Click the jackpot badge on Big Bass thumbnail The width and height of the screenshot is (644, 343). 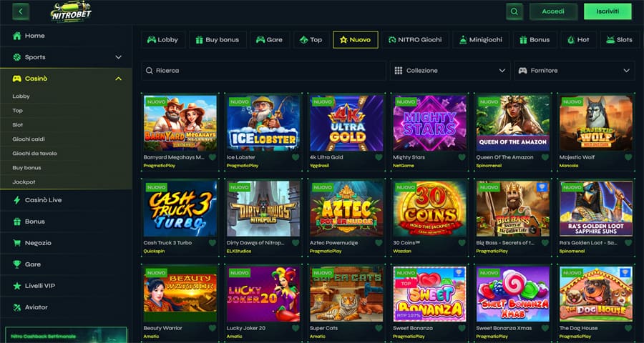(542, 187)
